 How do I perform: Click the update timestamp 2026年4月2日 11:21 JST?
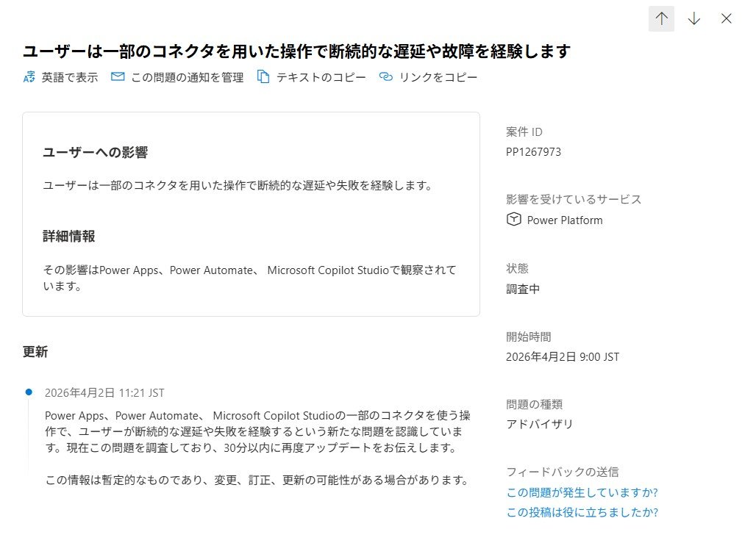click(x=104, y=392)
